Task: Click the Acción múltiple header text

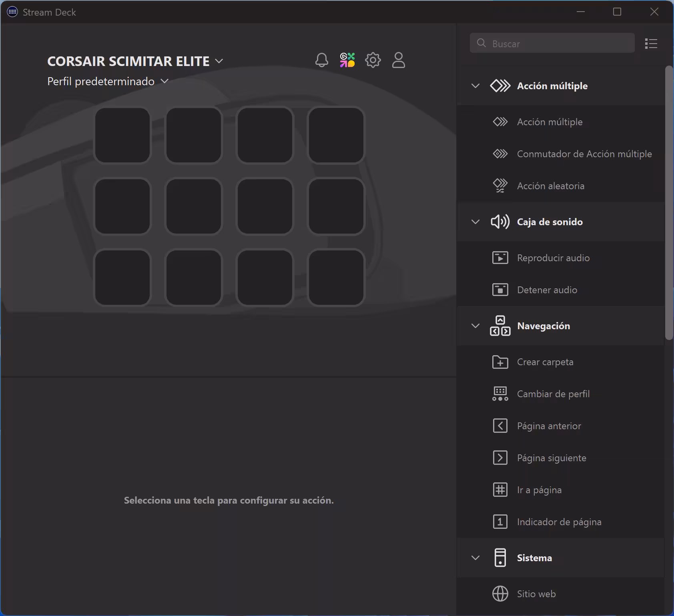Action: [x=552, y=86]
